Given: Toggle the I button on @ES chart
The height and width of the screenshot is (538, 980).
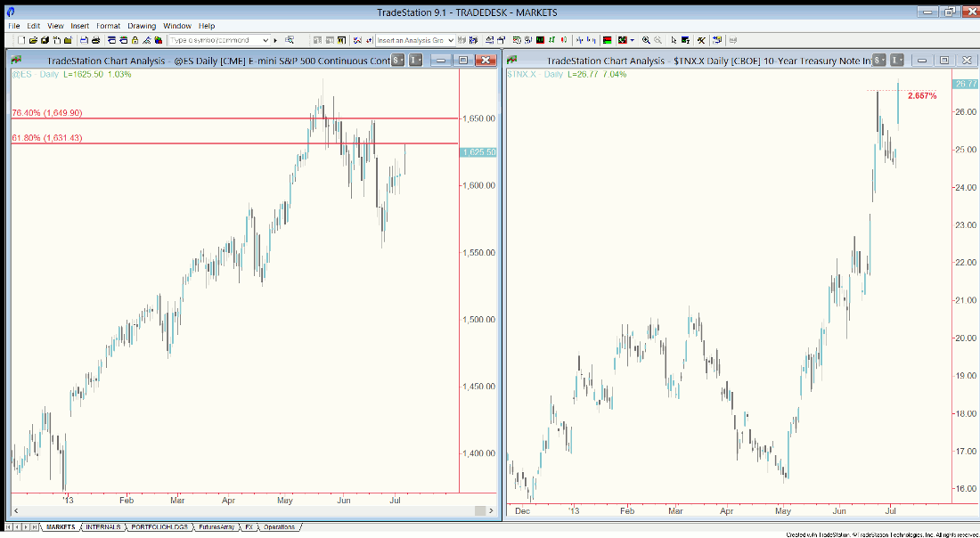Looking at the screenshot, I should click(415, 60).
